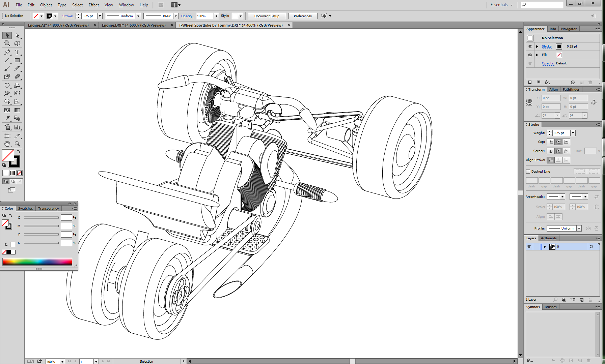Click the zoom level field showing 400%
The image size is (605, 364).
[x=52, y=362]
